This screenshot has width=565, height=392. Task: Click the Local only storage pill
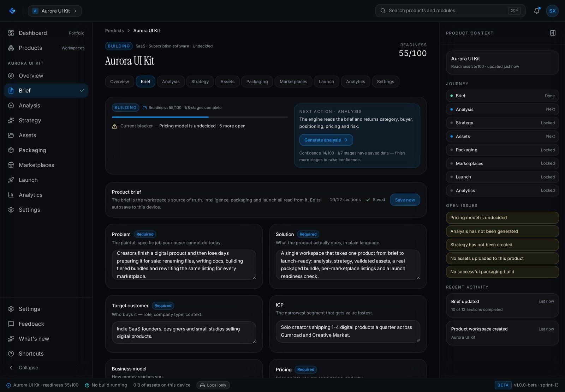(x=213, y=385)
